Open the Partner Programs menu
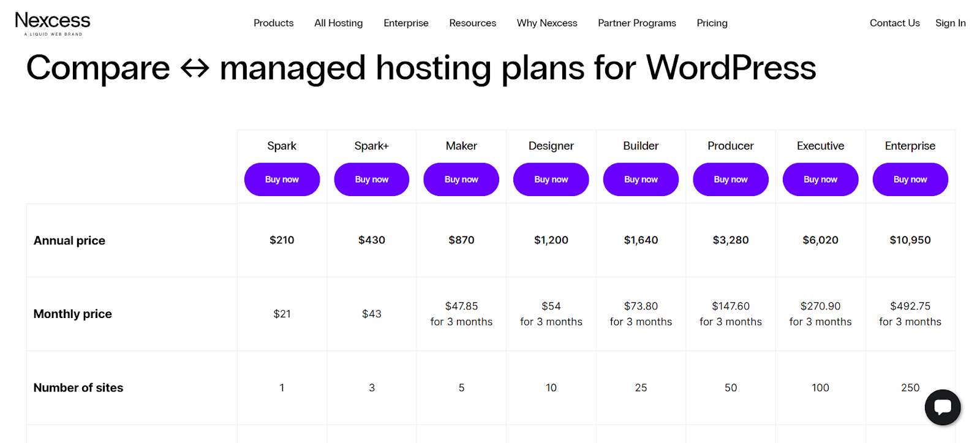Viewport: 980px width, 443px height. point(637,23)
